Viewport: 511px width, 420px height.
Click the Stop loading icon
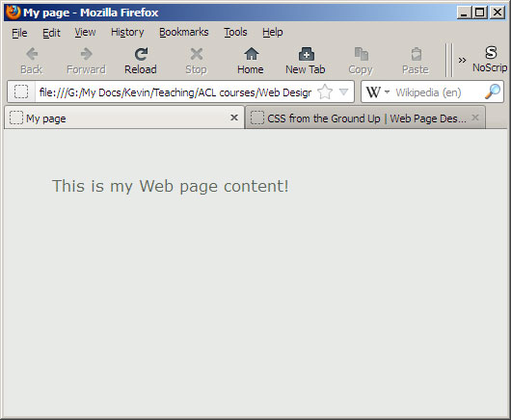[x=196, y=54]
